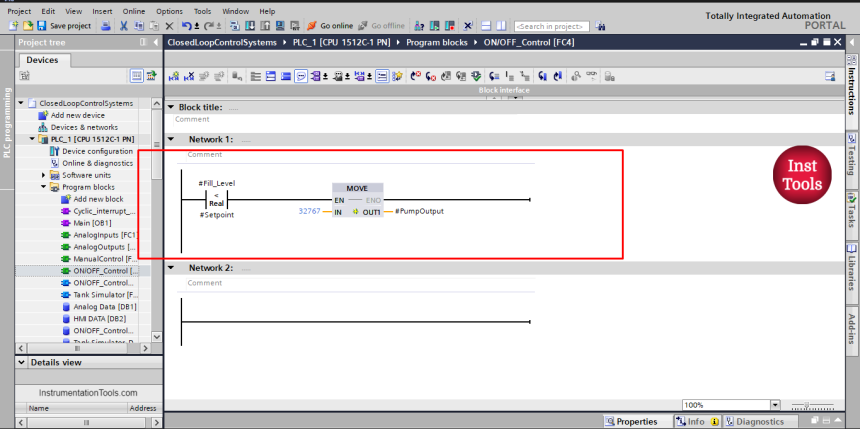
Task: Select Add new block in tree
Action: click(92, 199)
